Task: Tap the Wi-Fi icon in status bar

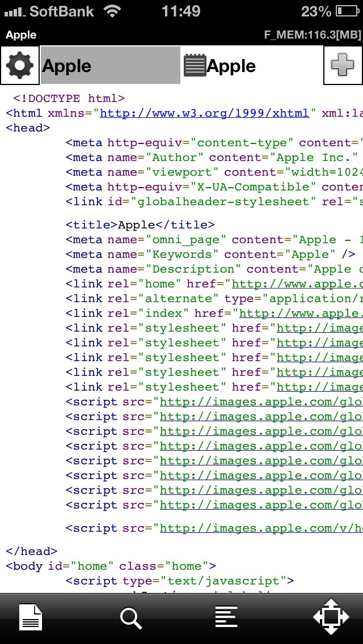Action: point(112,11)
